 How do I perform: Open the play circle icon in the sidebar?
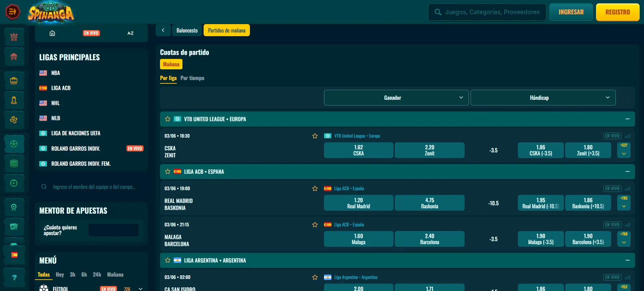coord(14,183)
